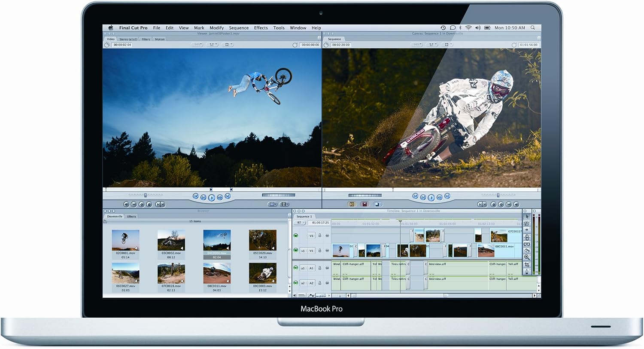Select the Crop tool in tool palette
Screen dimensions: 644x349
(x=527, y=264)
